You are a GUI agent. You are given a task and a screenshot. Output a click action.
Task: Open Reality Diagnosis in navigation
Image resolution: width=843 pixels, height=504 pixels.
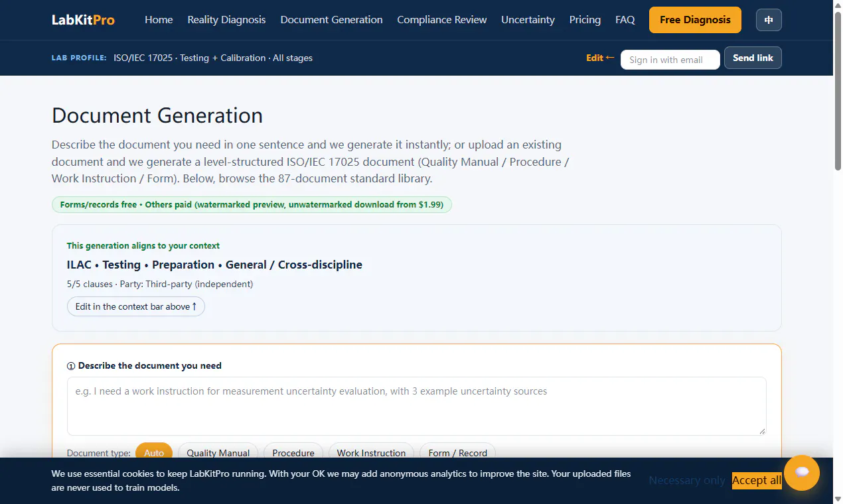(x=226, y=20)
